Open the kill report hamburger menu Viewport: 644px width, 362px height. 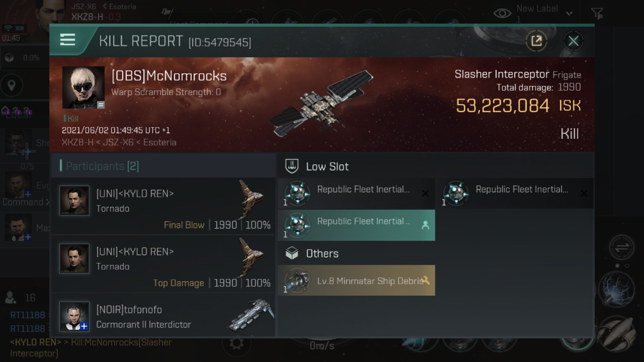point(67,40)
